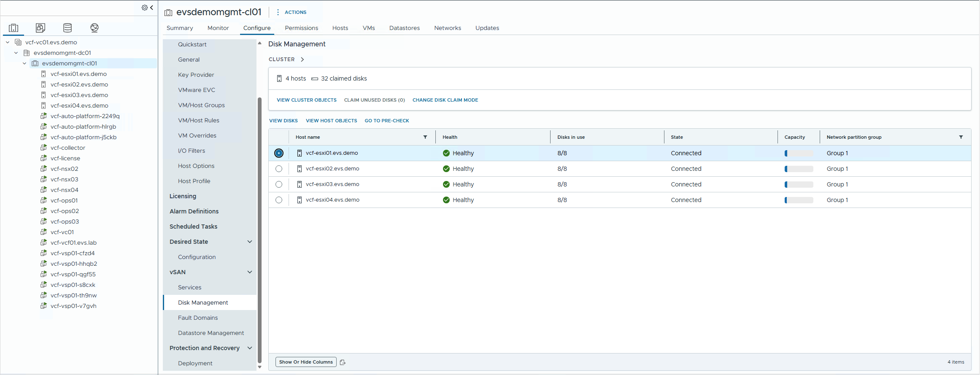Click the VM icon for vcf-nsx02
The width and height of the screenshot is (980, 375).
(x=43, y=169)
